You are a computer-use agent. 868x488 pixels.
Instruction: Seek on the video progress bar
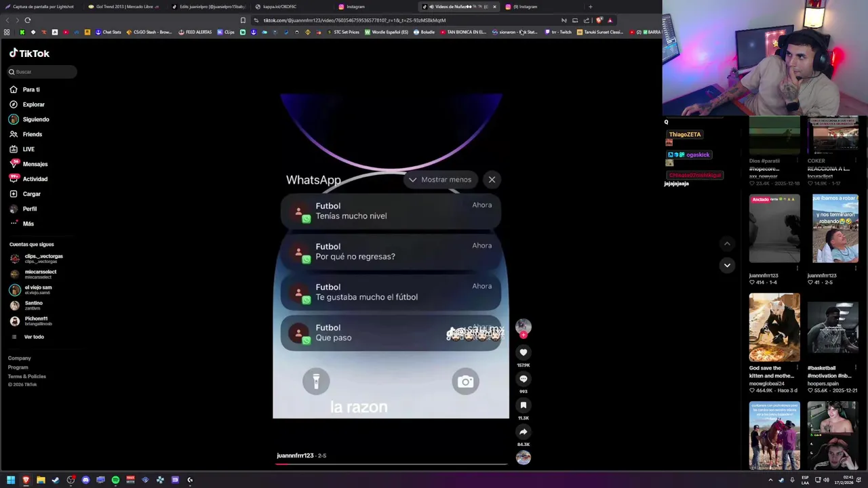[x=392, y=464]
